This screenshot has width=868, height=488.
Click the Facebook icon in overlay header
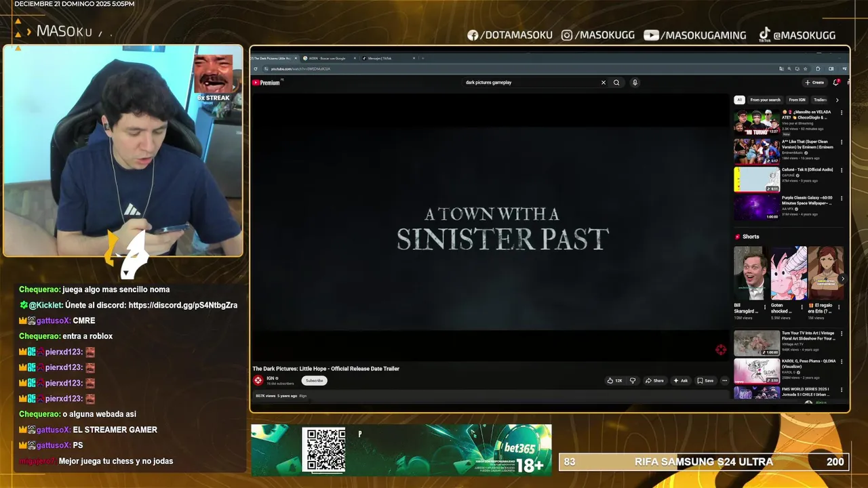[x=473, y=35]
